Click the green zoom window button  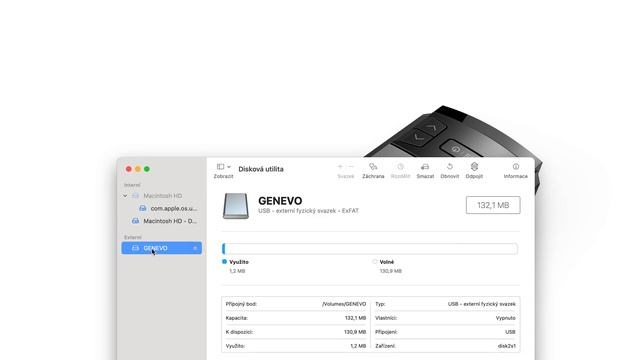(x=147, y=169)
